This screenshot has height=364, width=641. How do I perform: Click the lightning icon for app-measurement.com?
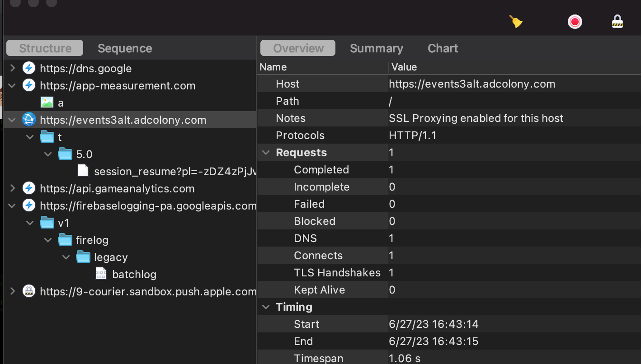click(29, 85)
